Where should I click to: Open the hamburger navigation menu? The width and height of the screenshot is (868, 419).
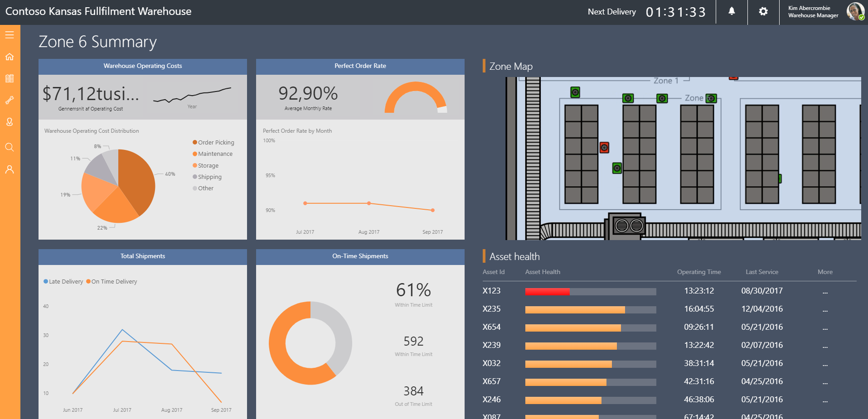tap(10, 35)
